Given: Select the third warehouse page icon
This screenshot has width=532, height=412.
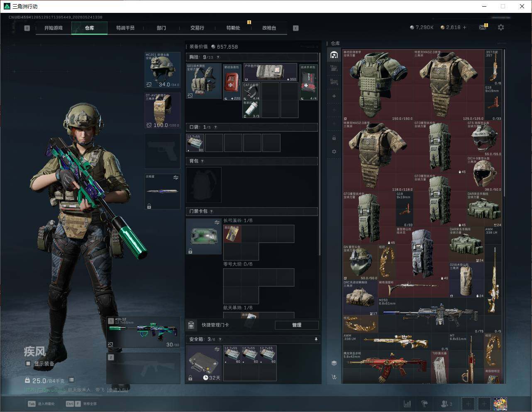Looking at the screenshot, I should 334,82.
